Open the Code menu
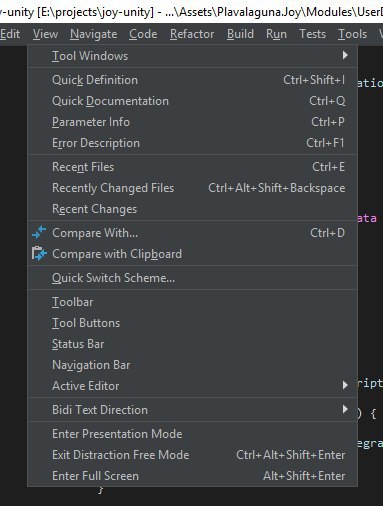The image size is (383, 506). point(143,34)
